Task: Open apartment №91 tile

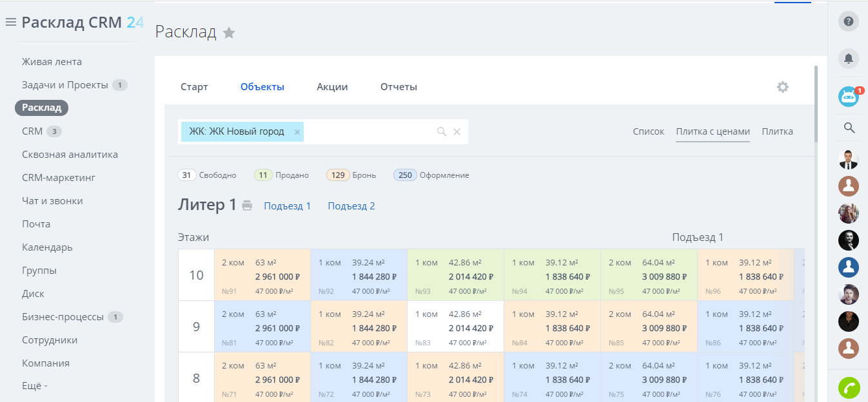Action: [x=262, y=275]
